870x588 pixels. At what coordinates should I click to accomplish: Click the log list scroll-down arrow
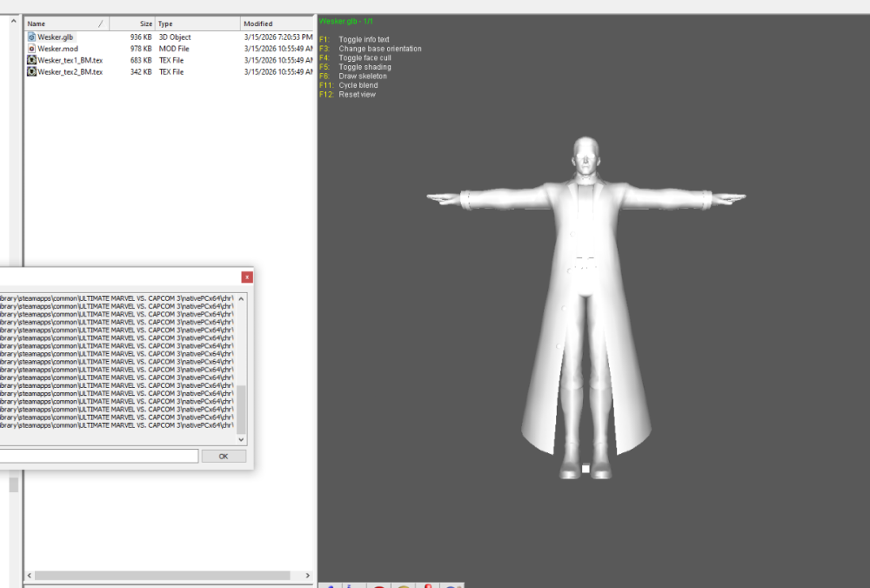click(241, 439)
